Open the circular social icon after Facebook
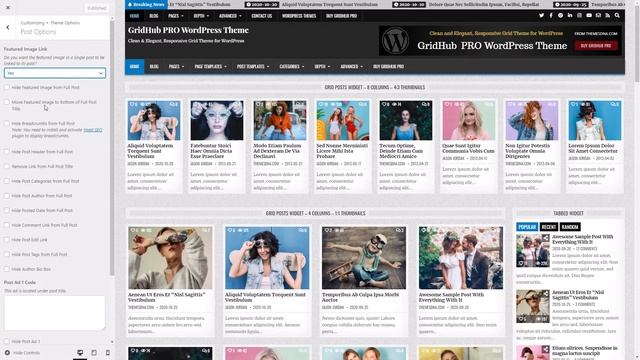640x360 pixels. (x=560, y=16)
